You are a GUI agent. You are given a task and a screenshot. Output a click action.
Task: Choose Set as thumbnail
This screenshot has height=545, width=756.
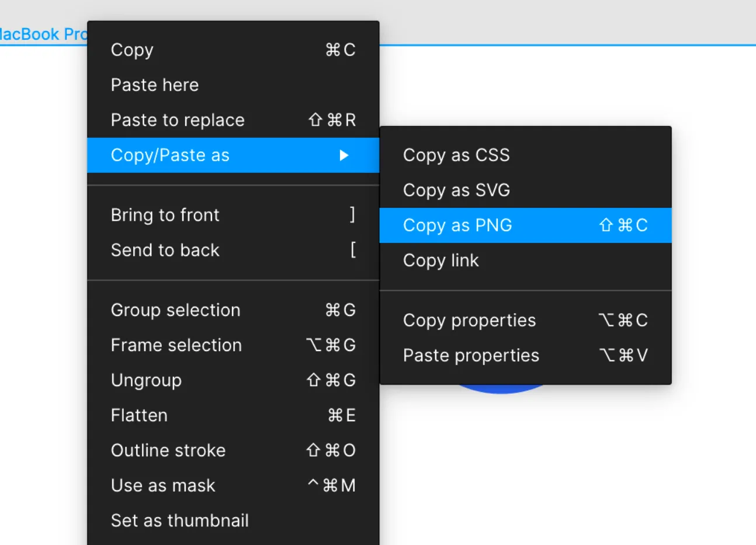click(x=233, y=520)
